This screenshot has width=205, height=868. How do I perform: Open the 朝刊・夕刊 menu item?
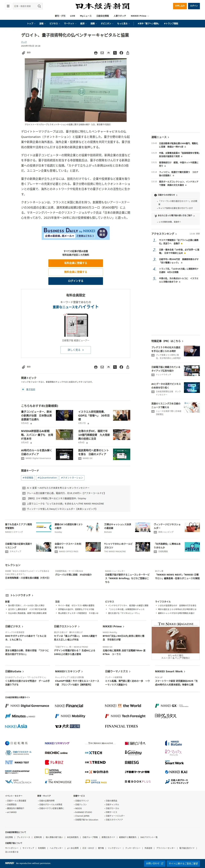pyautogui.click(x=60, y=16)
